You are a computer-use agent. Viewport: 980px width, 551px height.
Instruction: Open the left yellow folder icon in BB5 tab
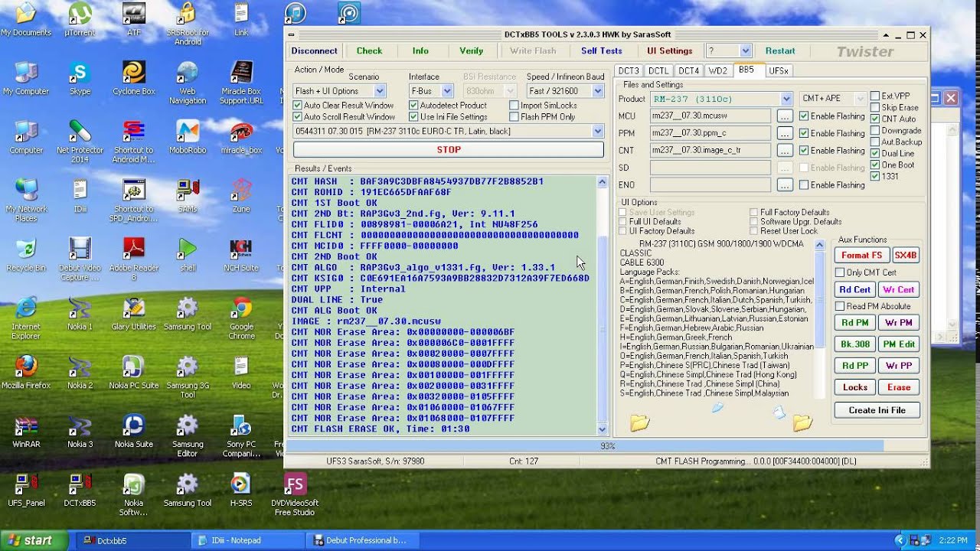click(x=639, y=422)
